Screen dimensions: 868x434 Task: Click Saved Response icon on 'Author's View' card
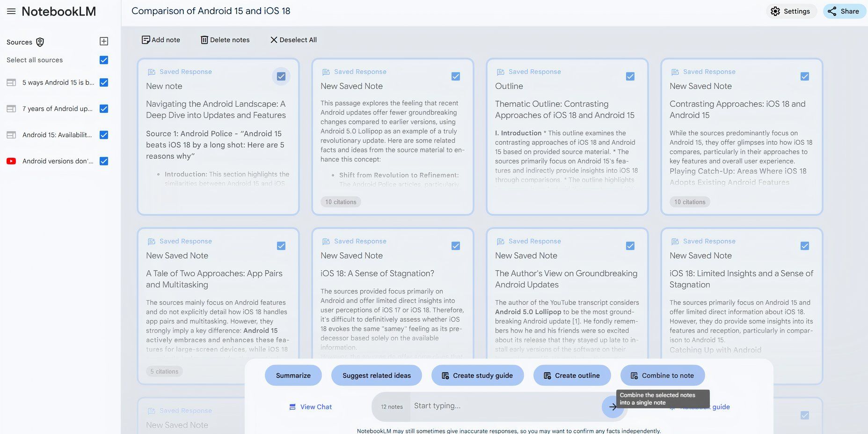coord(501,242)
